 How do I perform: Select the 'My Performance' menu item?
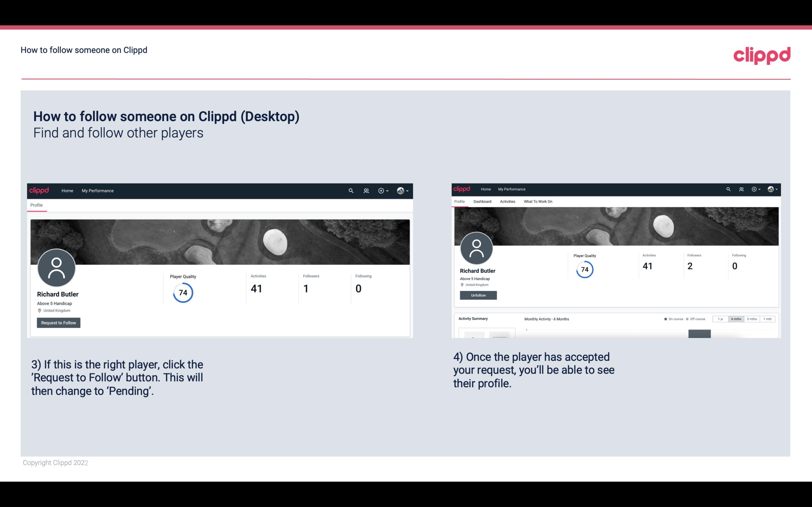[97, 190]
